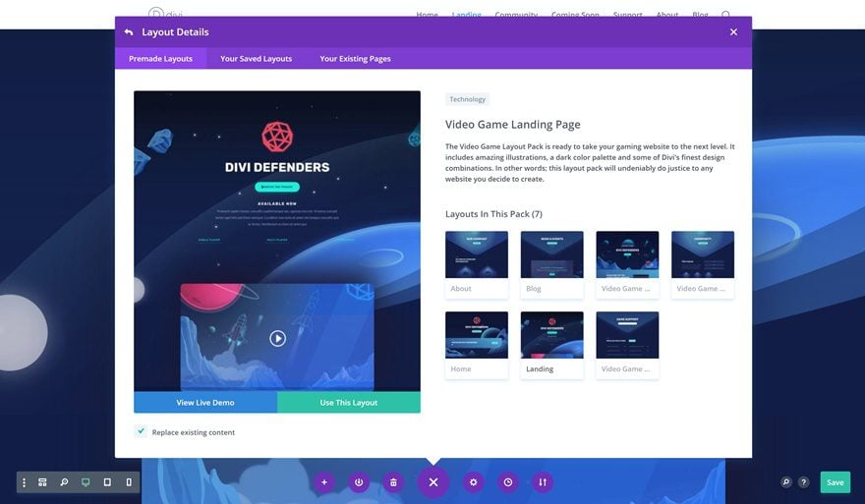
Task: Close the Layout Details modal
Action: pyautogui.click(x=733, y=32)
